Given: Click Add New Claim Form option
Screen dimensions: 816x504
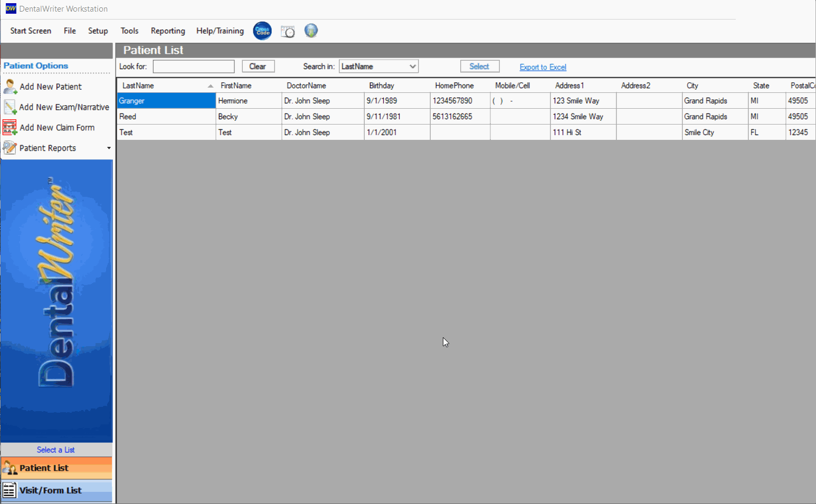Looking at the screenshot, I should click(57, 128).
